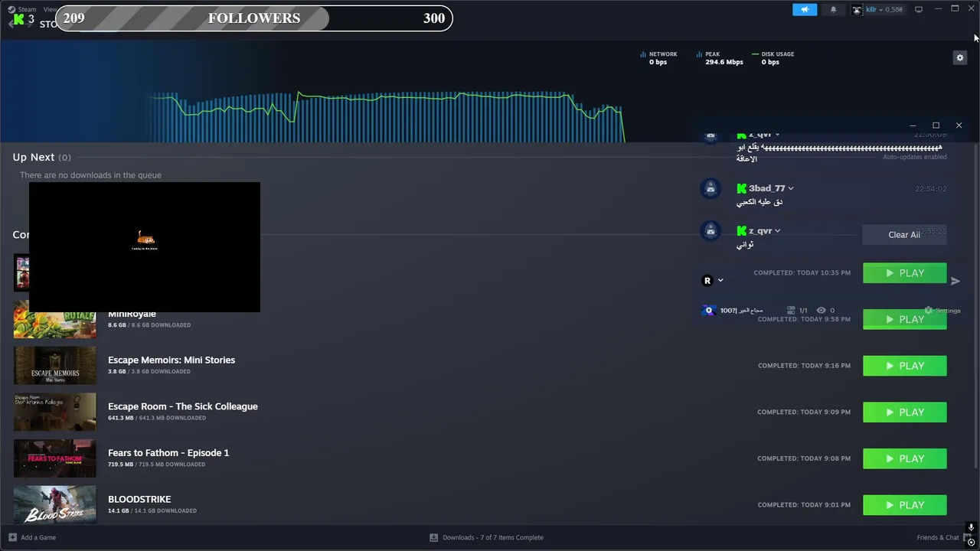Play Escape Memoirs: Mini Stories

(x=905, y=366)
